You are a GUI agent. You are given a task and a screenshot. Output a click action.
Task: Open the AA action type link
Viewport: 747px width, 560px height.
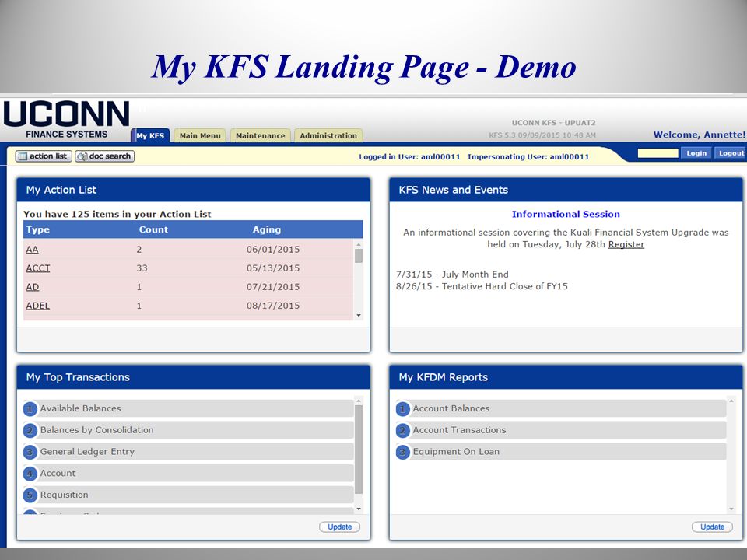(x=33, y=250)
